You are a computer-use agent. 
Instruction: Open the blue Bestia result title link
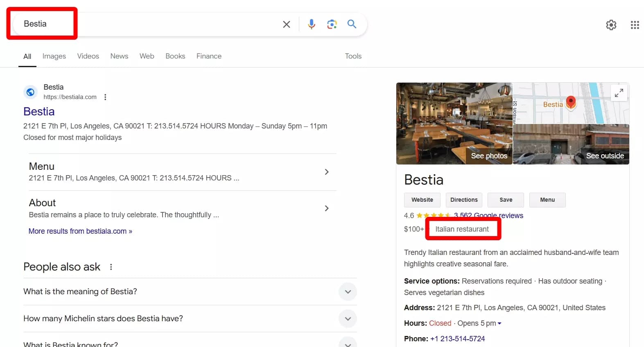coord(39,112)
